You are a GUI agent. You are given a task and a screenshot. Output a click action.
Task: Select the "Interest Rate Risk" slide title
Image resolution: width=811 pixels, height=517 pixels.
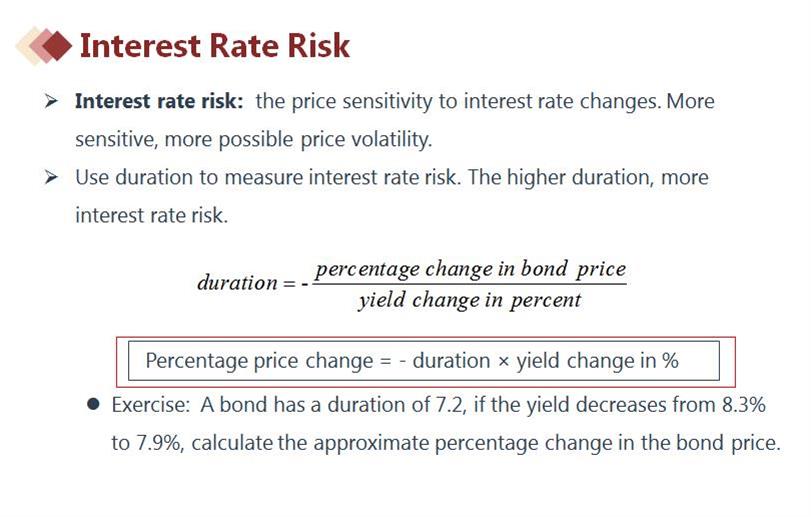click(x=214, y=45)
